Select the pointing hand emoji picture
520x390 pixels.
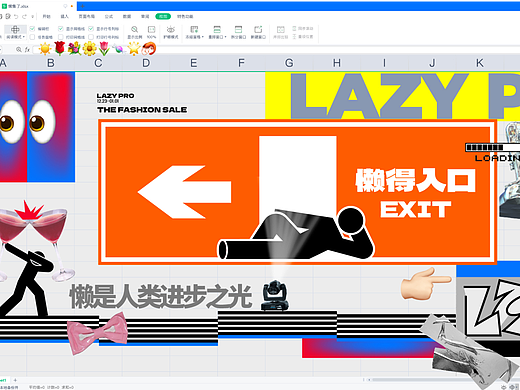[426, 283]
